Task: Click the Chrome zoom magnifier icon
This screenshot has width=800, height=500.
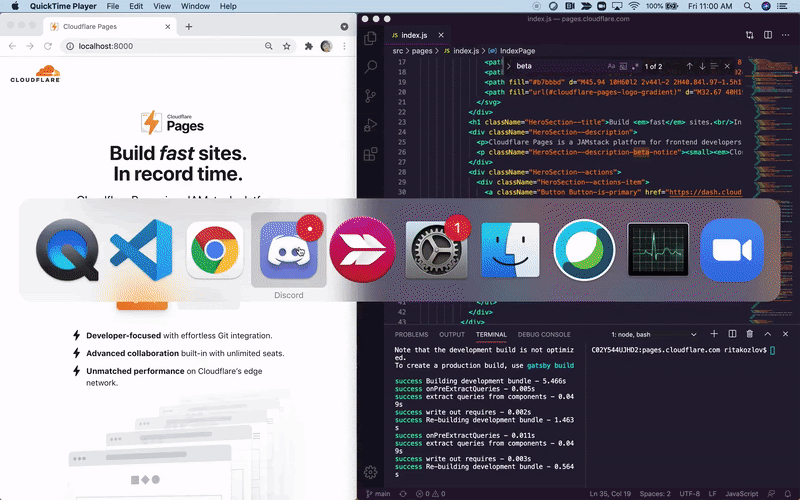Action: (x=268, y=46)
